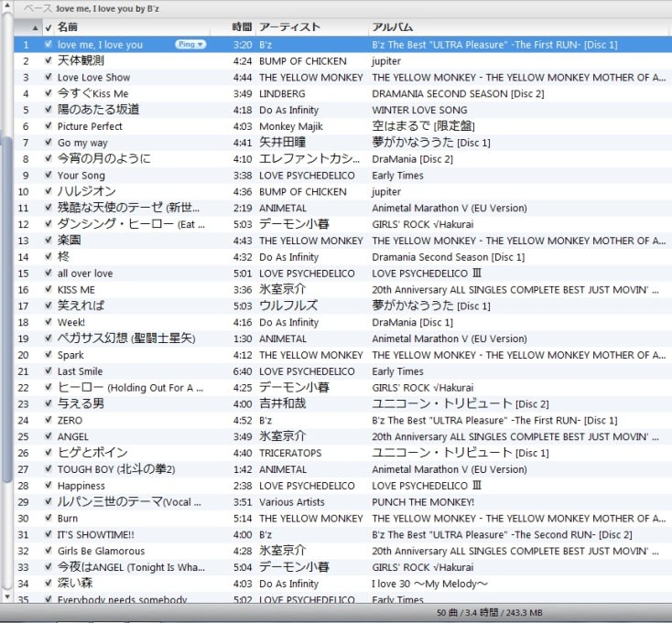Screen dimensions: 672x623
Task: Toggle the Picture Perfect checkbox
Action: [x=49, y=126]
